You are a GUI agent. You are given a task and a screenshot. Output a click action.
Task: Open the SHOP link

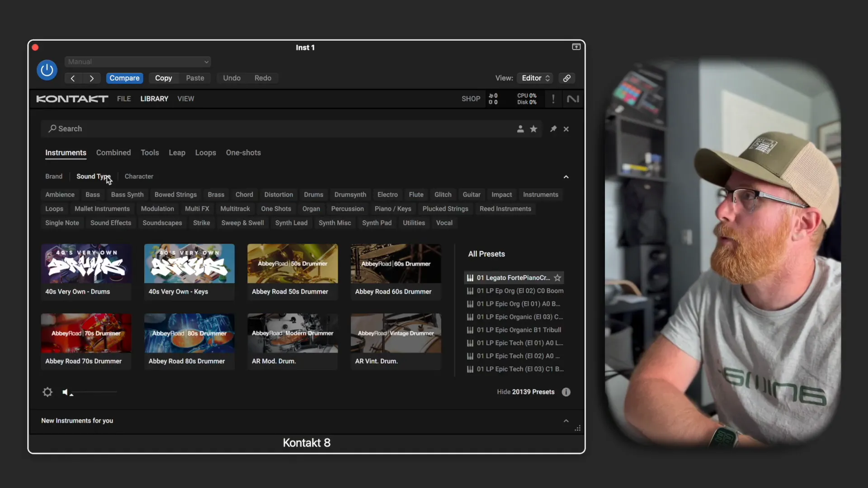click(x=471, y=99)
